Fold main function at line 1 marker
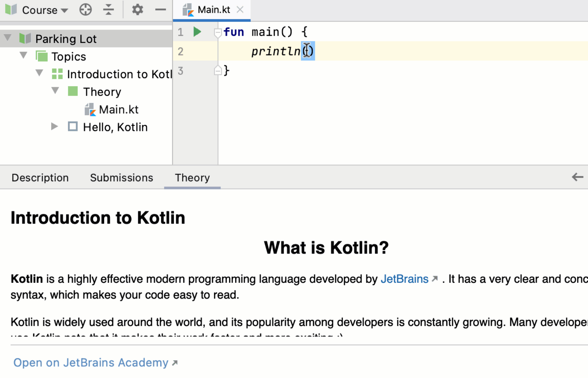The image size is (588, 378). [218, 32]
